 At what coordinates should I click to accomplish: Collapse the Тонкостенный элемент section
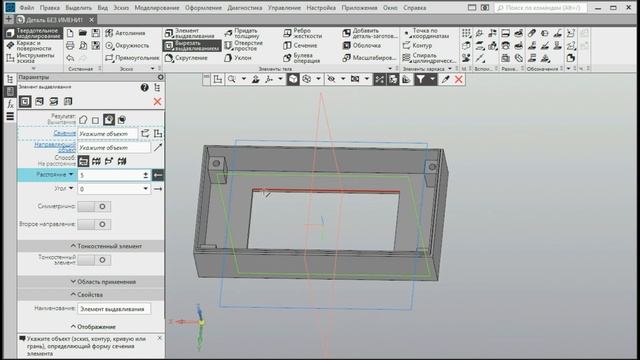click(x=91, y=246)
